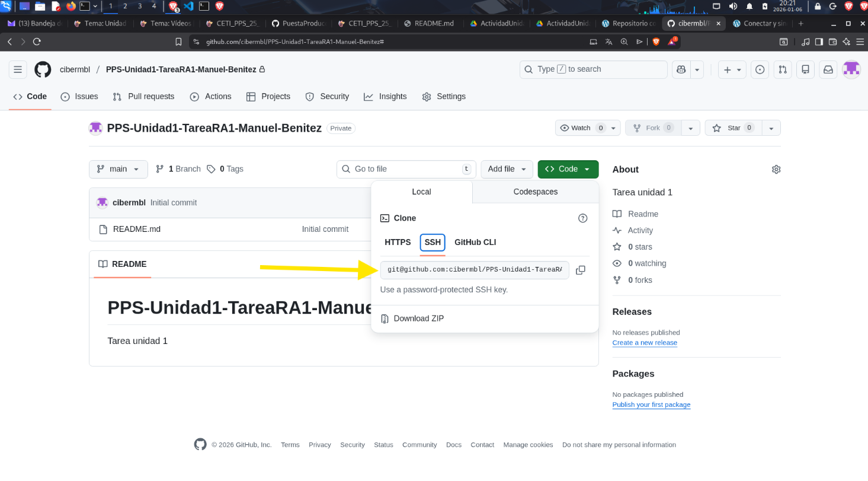Open the Security tab
This screenshot has width=868, height=481.
(x=327, y=97)
